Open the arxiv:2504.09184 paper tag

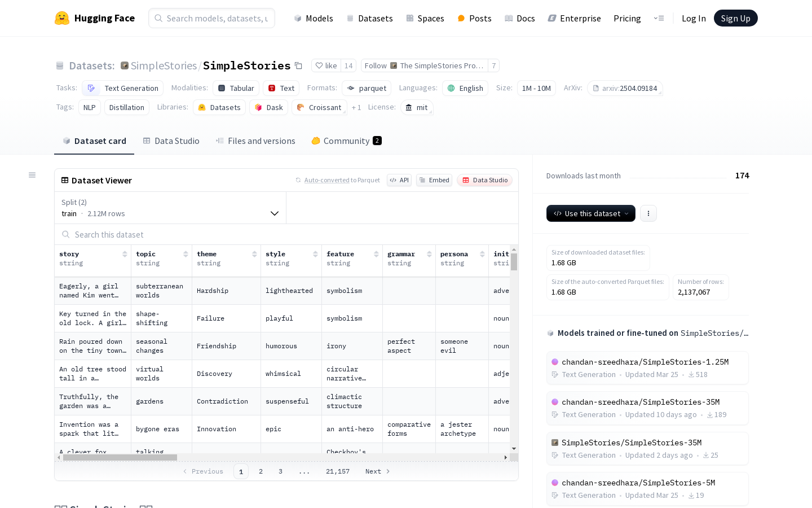click(x=625, y=88)
